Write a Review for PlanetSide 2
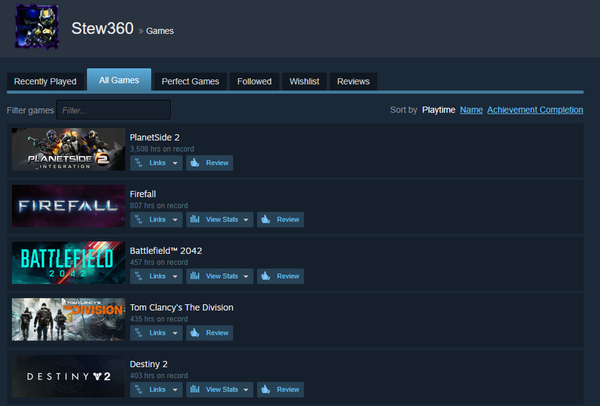This screenshot has height=406, width=600. point(210,163)
